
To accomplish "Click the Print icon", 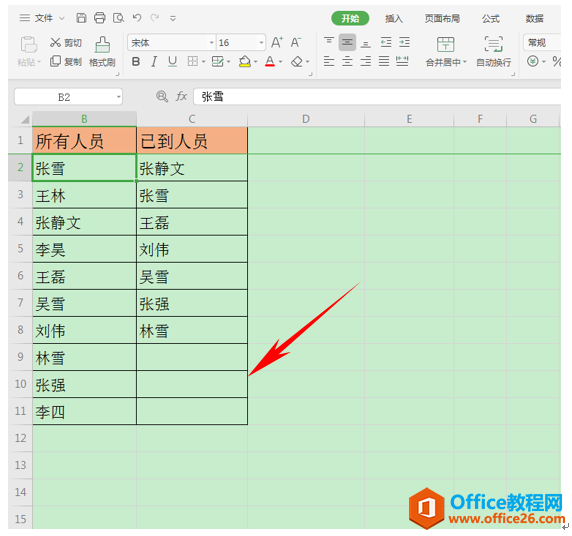I will (100, 18).
